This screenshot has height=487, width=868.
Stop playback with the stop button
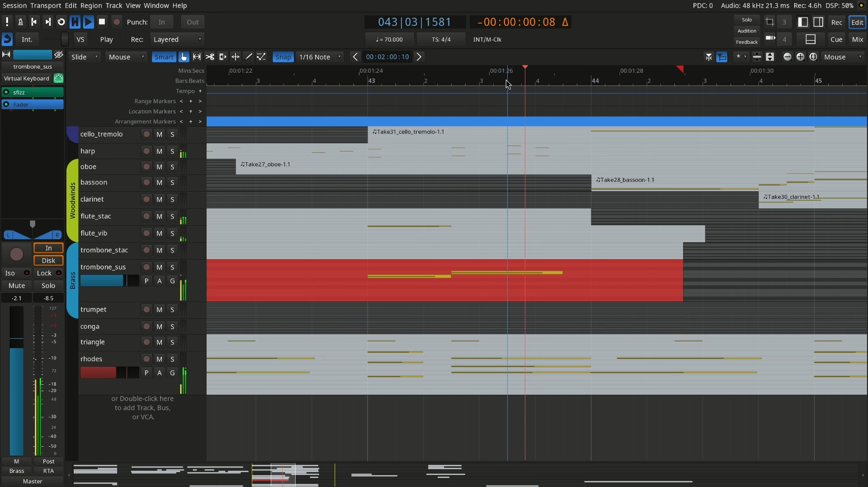(x=102, y=22)
